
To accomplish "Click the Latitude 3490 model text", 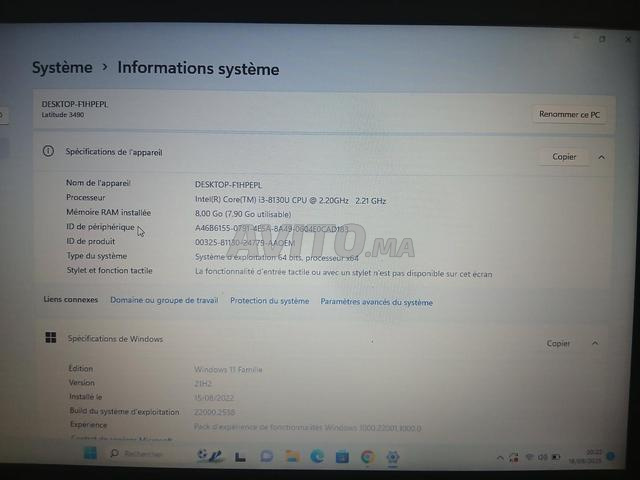I will click(62, 115).
